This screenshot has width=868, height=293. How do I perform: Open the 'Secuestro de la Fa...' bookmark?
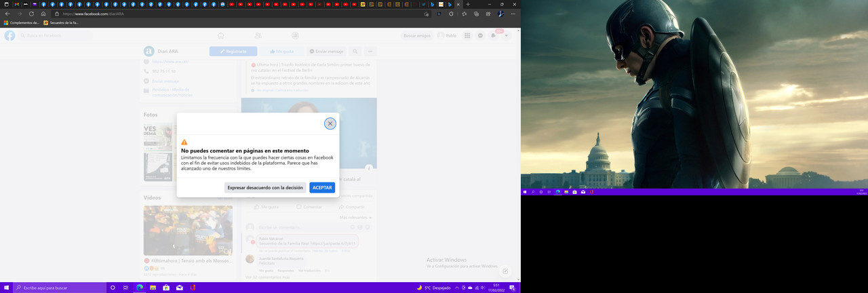click(x=61, y=22)
